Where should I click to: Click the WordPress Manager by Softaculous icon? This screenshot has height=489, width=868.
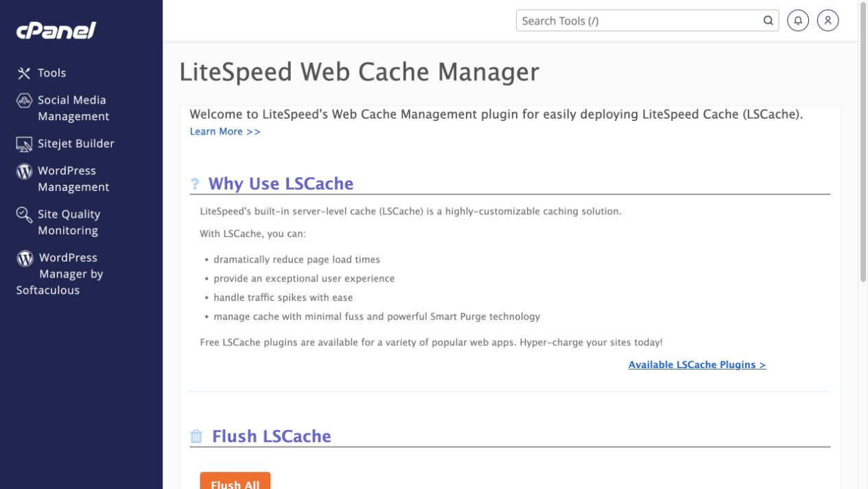(x=25, y=258)
